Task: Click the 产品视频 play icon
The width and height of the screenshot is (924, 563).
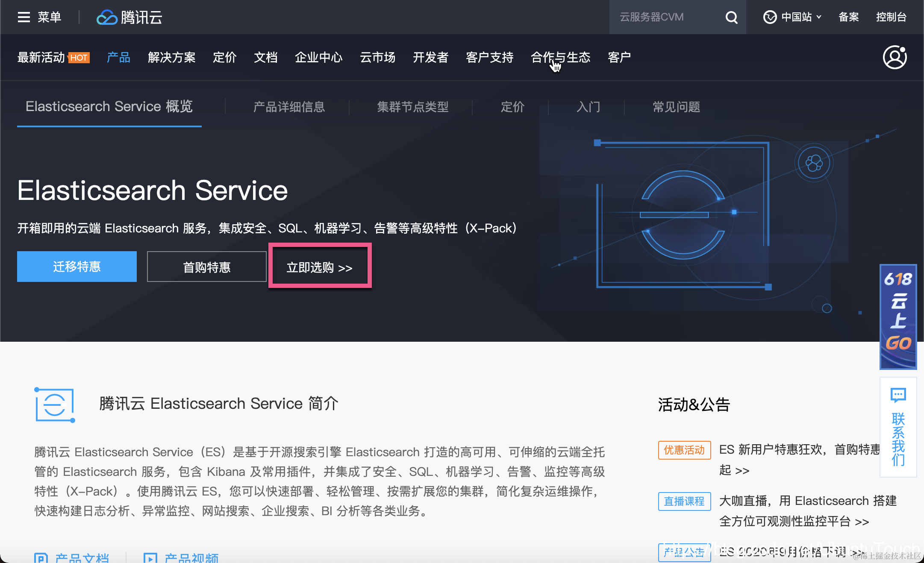Action: [150, 558]
